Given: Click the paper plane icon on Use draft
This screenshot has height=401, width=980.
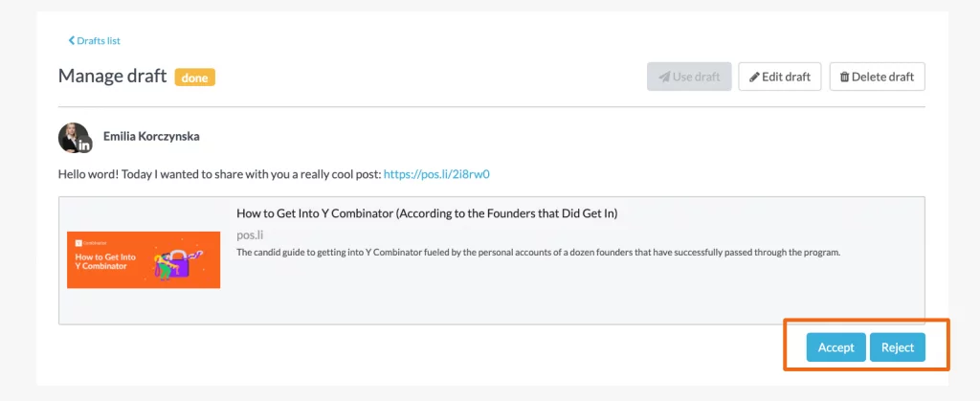Looking at the screenshot, I should (664, 77).
